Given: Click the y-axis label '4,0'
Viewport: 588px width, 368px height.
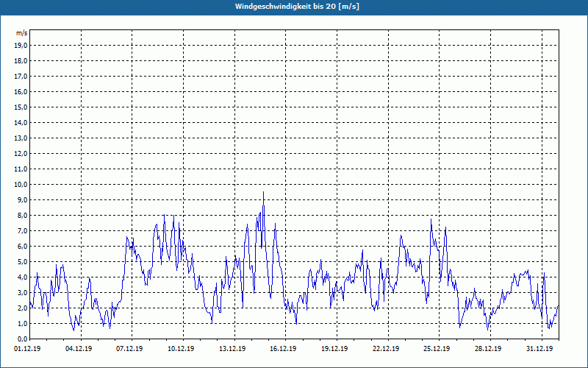Looking at the screenshot, I should pos(22,277).
